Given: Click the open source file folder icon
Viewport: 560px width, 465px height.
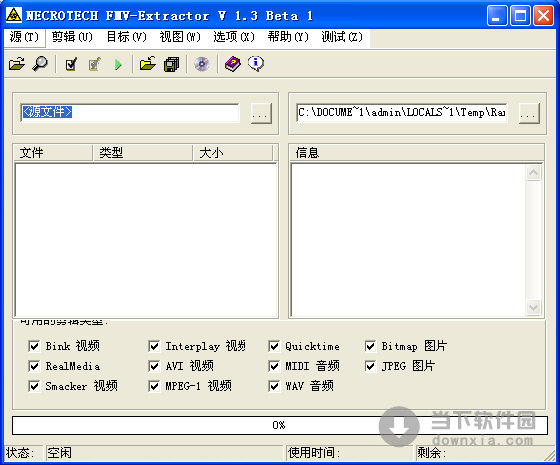Looking at the screenshot, I should click(16, 64).
